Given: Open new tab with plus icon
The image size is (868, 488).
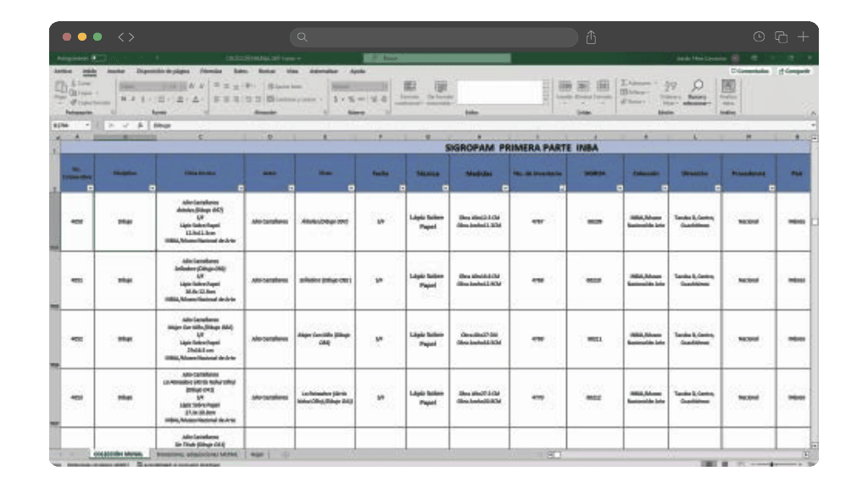Looking at the screenshot, I should pos(803,36).
